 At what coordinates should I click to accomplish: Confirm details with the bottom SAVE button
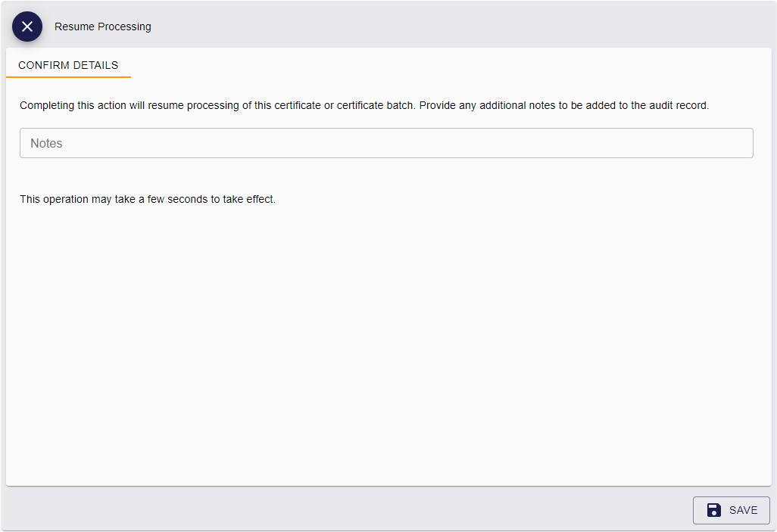[x=732, y=510]
